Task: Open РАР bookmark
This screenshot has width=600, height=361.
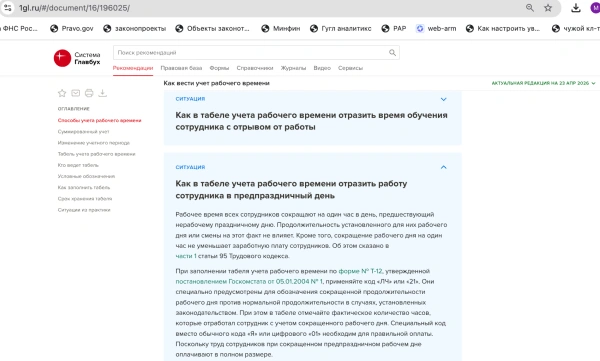Action: (394, 28)
